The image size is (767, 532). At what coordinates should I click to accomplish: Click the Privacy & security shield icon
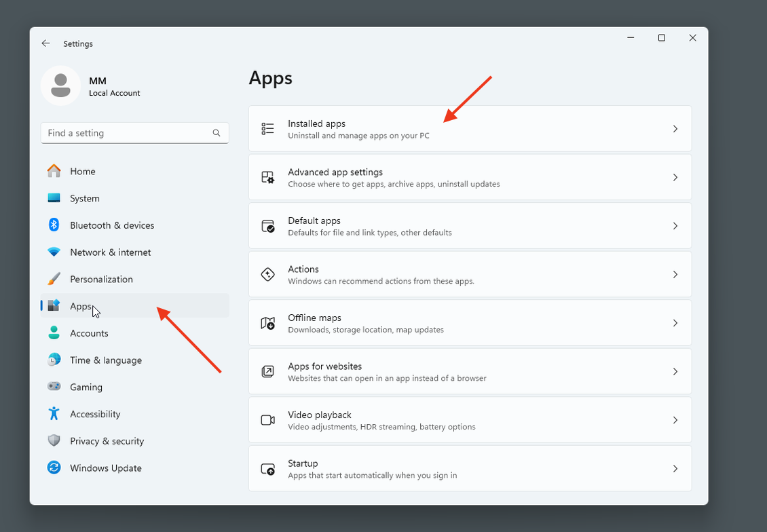tap(54, 440)
